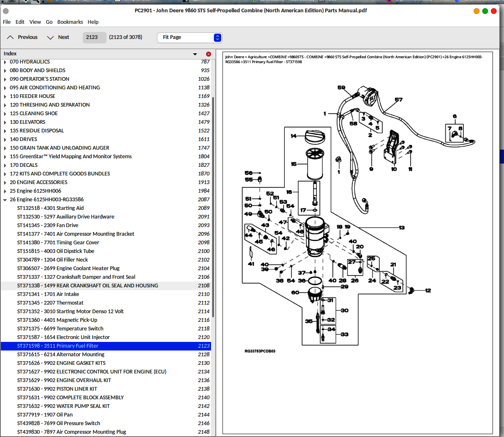Open ST371631 COMPLETE BLOCK ASSEMBLY
This screenshot has height=437, width=504.
106,398
